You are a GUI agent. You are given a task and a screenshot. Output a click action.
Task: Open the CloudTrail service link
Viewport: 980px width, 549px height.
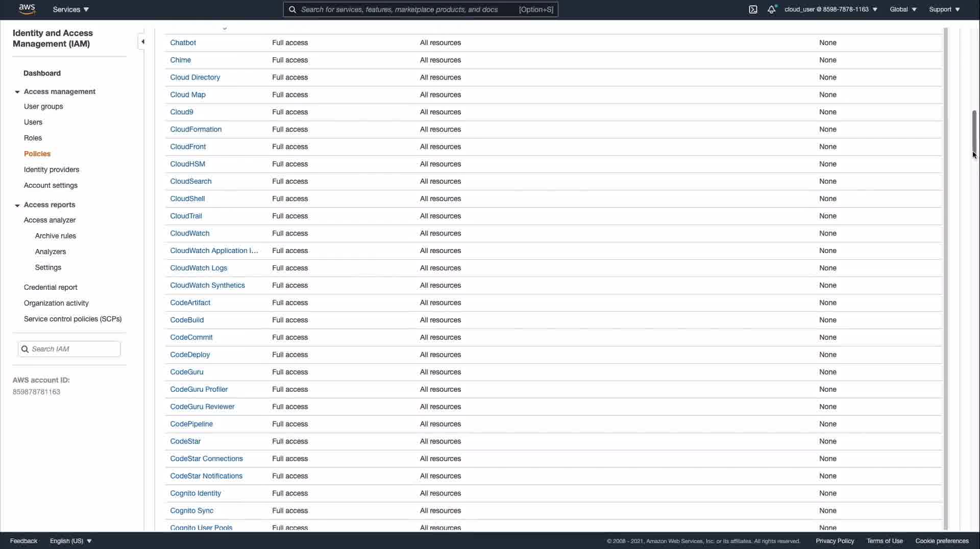[186, 216]
